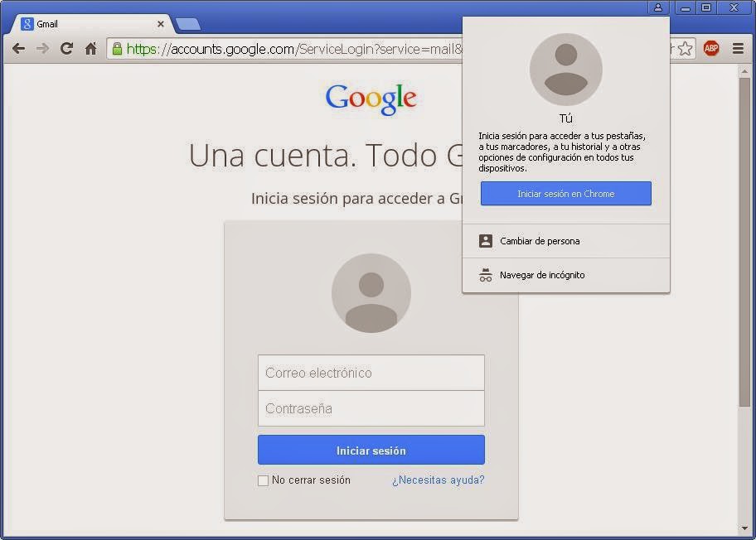
Task: Click the vertical scrollbar thumb
Action: (744, 241)
